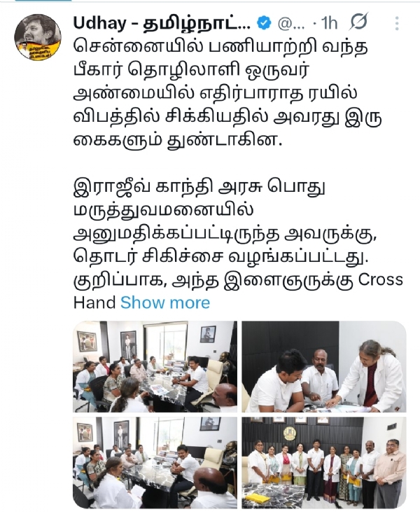This screenshot has height=512, width=420.
Task: Click the line ending with துண்டாகின
Action: [177, 141]
